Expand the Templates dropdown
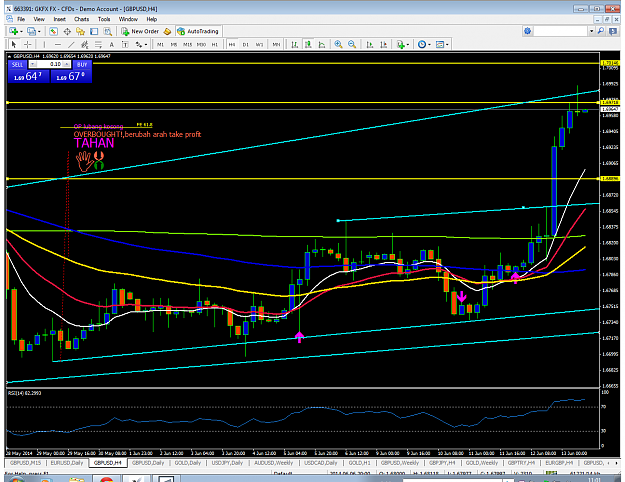 [x=448, y=45]
